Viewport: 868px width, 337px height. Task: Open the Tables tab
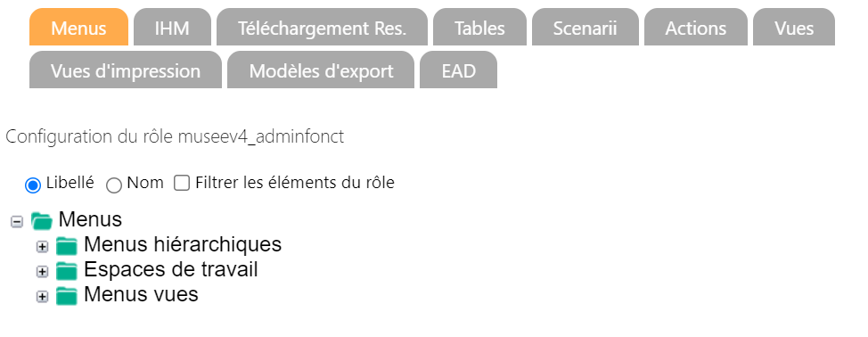click(479, 27)
